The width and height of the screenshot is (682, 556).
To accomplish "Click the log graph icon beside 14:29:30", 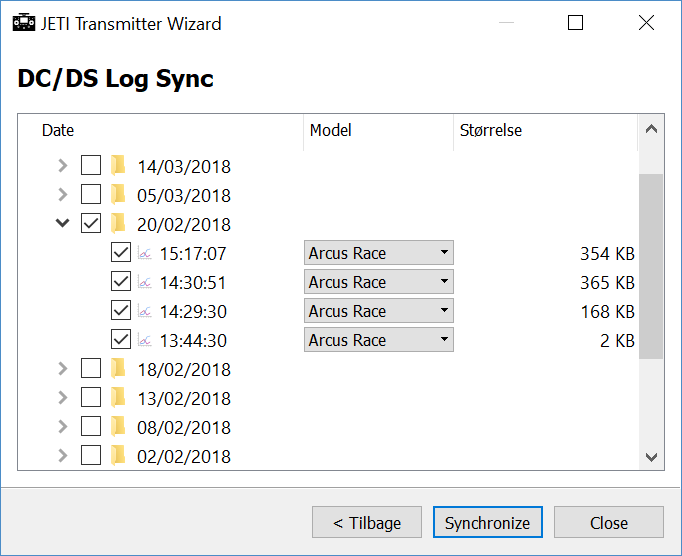I will (x=145, y=311).
